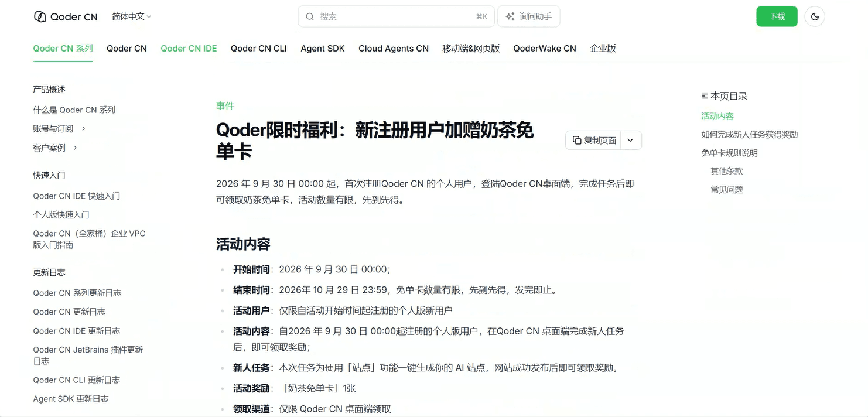
Task: Open the 简体中文 language dropdown
Action: click(x=132, y=16)
